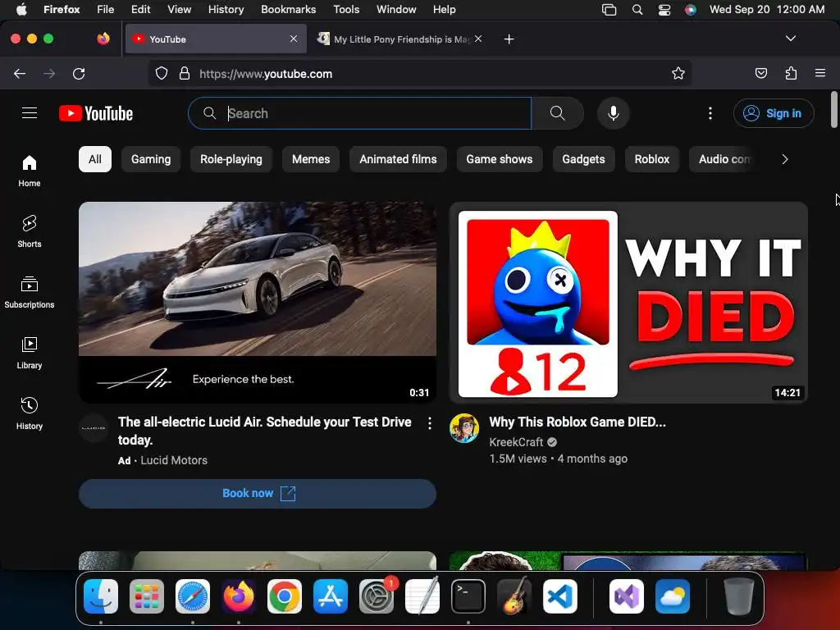Start voice search with the microphone
The width and height of the screenshot is (840, 630).
click(x=614, y=113)
